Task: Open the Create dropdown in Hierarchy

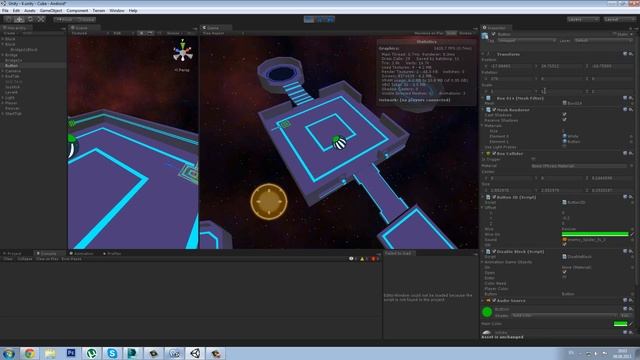Action: (x=11, y=33)
